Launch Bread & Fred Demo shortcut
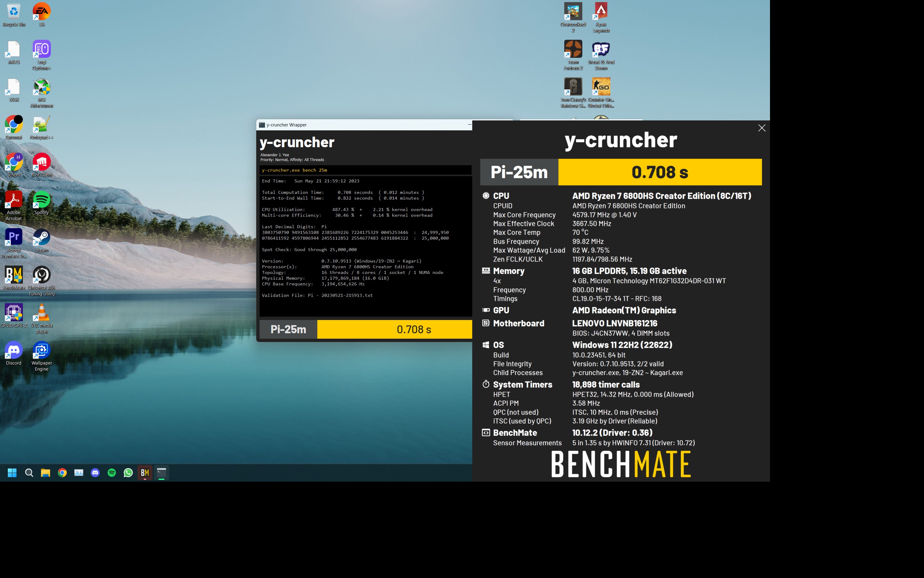This screenshot has width=924, height=578. coord(601,55)
